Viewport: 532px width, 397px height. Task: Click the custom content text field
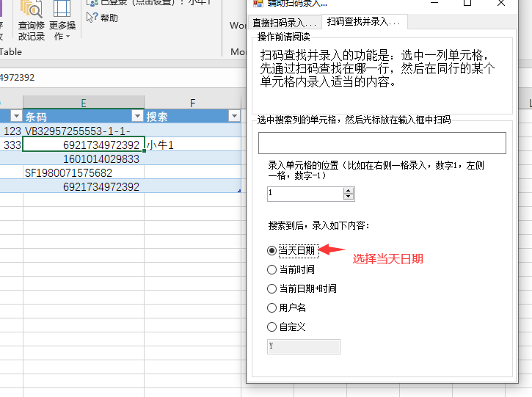coord(304,346)
